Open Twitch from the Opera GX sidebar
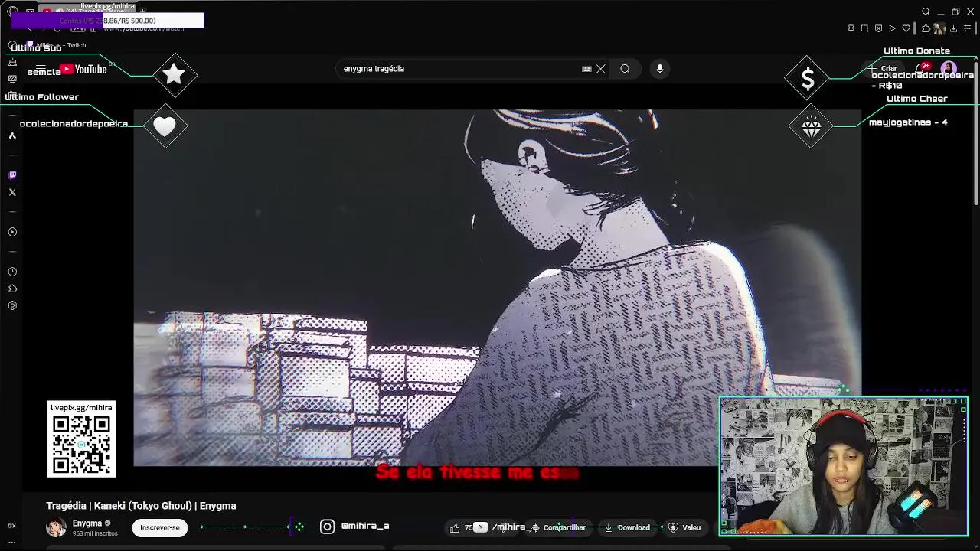The image size is (980, 551). point(12,174)
